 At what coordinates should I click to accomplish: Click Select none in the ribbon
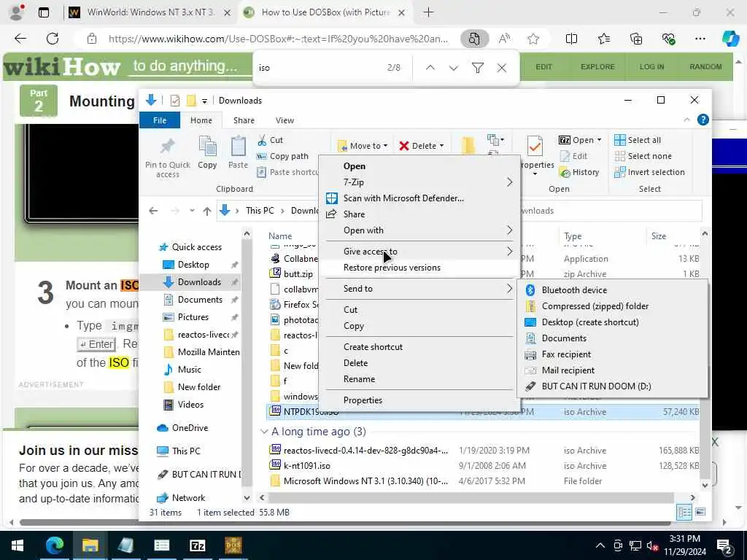[x=643, y=156]
